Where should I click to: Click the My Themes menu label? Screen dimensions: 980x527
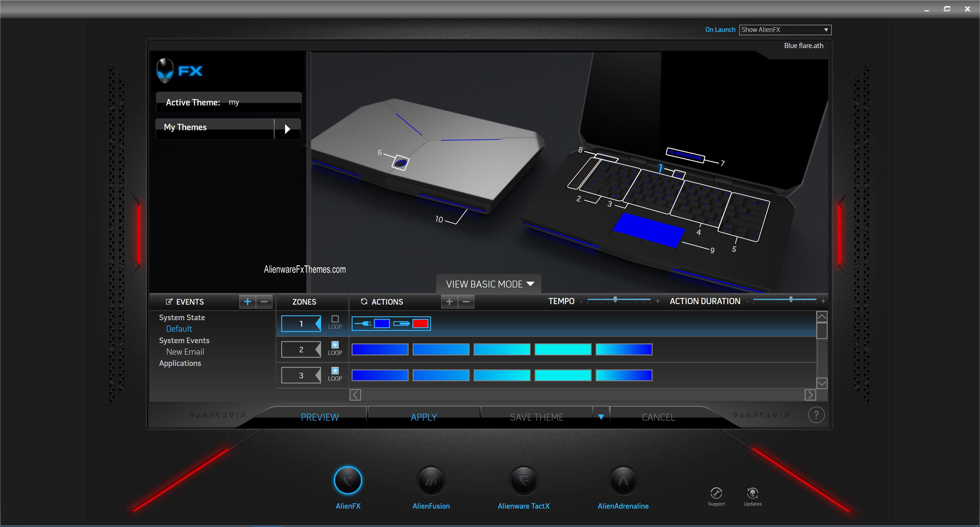click(x=185, y=127)
